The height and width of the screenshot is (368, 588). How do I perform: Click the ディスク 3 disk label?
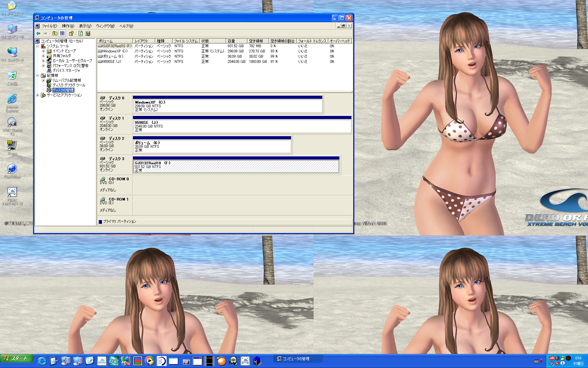point(116,159)
